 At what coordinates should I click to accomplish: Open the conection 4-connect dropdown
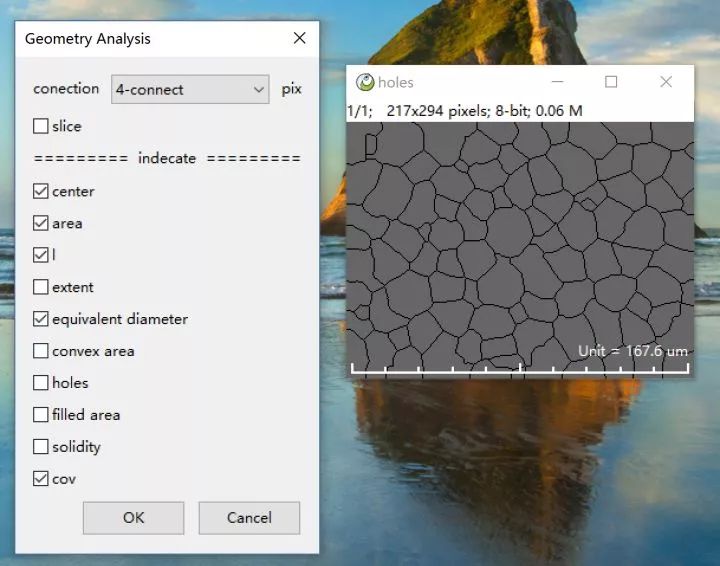tap(190, 89)
